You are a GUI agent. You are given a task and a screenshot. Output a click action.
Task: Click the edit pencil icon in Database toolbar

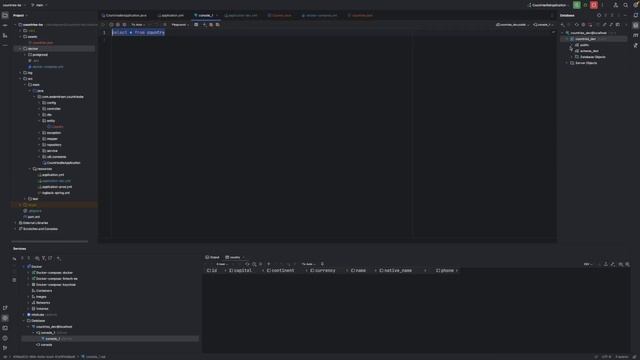coord(604,25)
